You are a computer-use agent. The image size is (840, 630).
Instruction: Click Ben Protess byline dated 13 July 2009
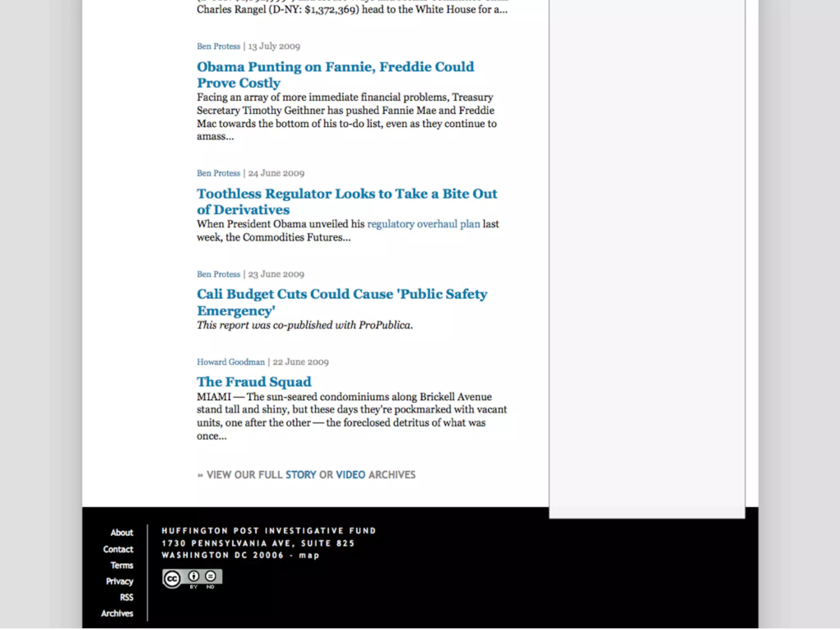point(218,46)
